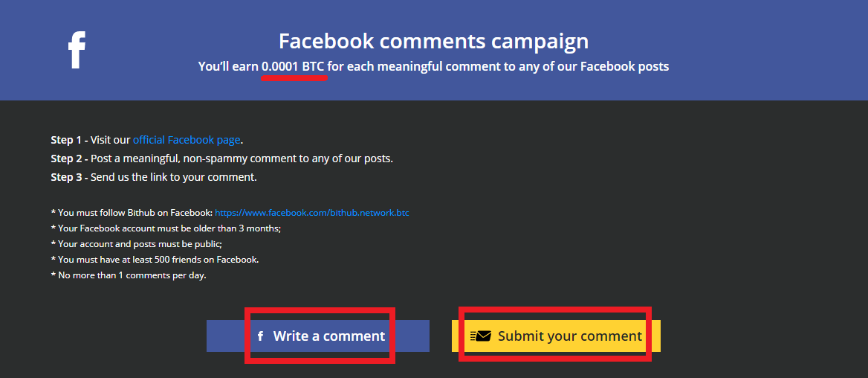
Task: Click the envelope icon on Submit your comment
Action: [481, 336]
